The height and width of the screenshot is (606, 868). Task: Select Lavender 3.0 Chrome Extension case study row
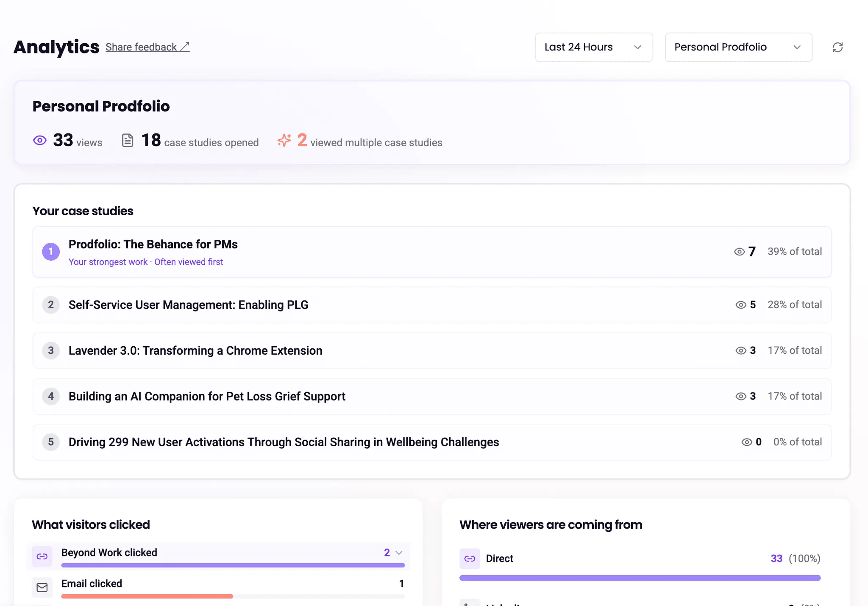pos(432,350)
